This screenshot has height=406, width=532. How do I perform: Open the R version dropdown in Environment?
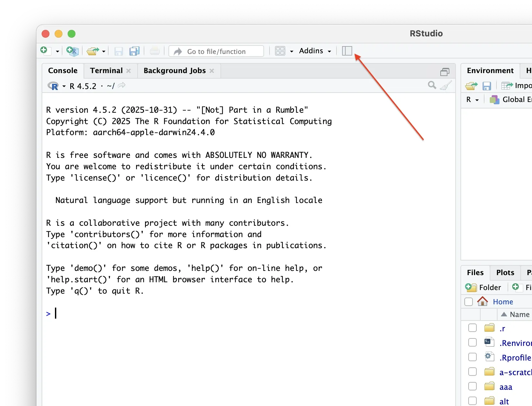tap(472, 100)
